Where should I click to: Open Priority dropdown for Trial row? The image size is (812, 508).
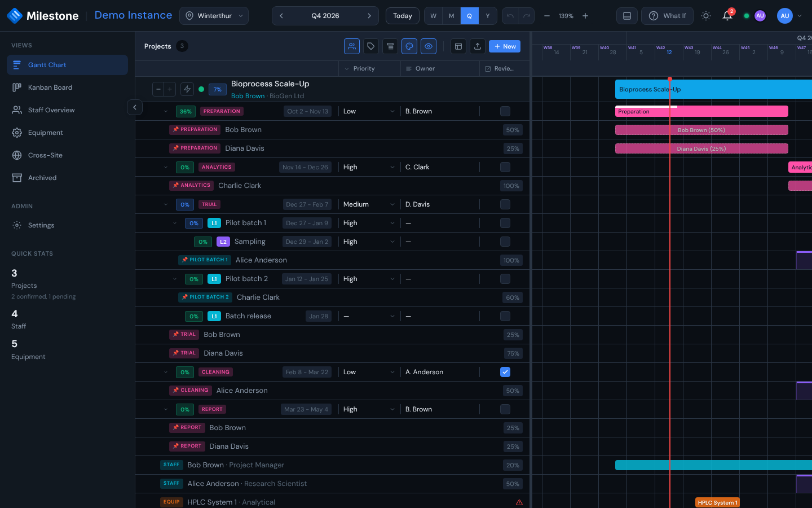coord(369,204)
